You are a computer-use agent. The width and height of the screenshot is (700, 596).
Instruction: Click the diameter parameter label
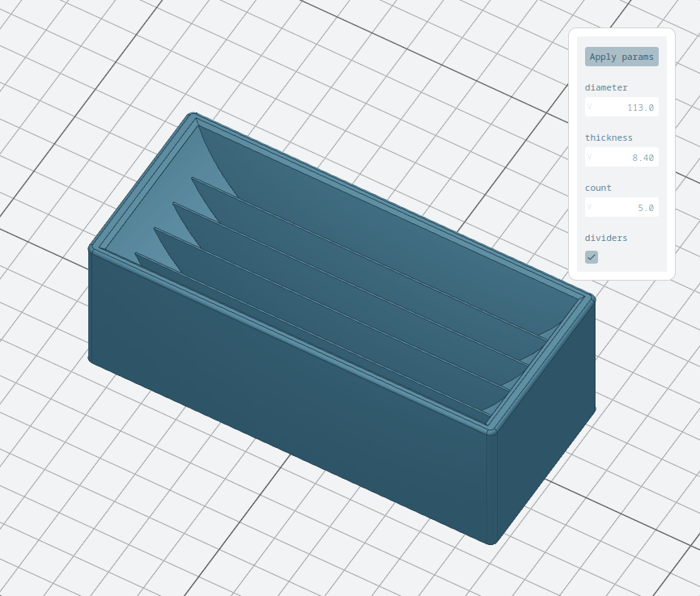606,87
